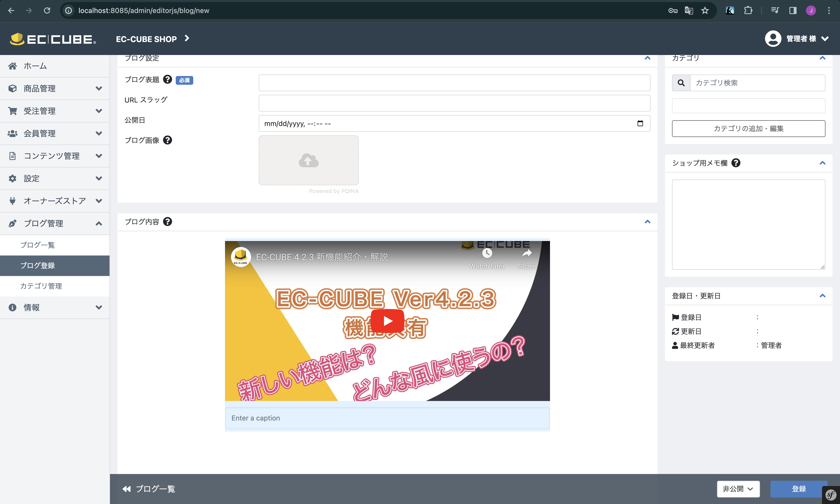Open the Symfony debug toolbar icon
840x504 pixels.
(x=831, y=495)
